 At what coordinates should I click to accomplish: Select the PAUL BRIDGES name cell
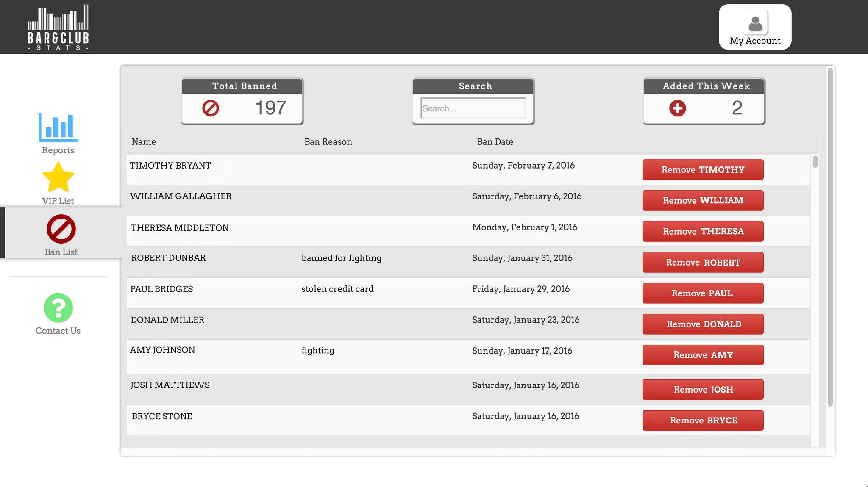click(x=161, y=289)
